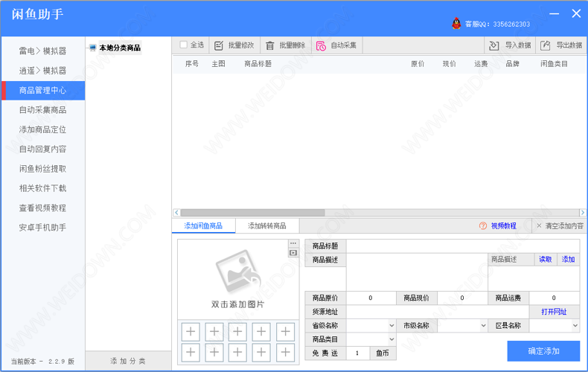Click 导出数据 toolbar label
Screen dimensions: 588x372
pyautogui.click(x=569, y=45)
